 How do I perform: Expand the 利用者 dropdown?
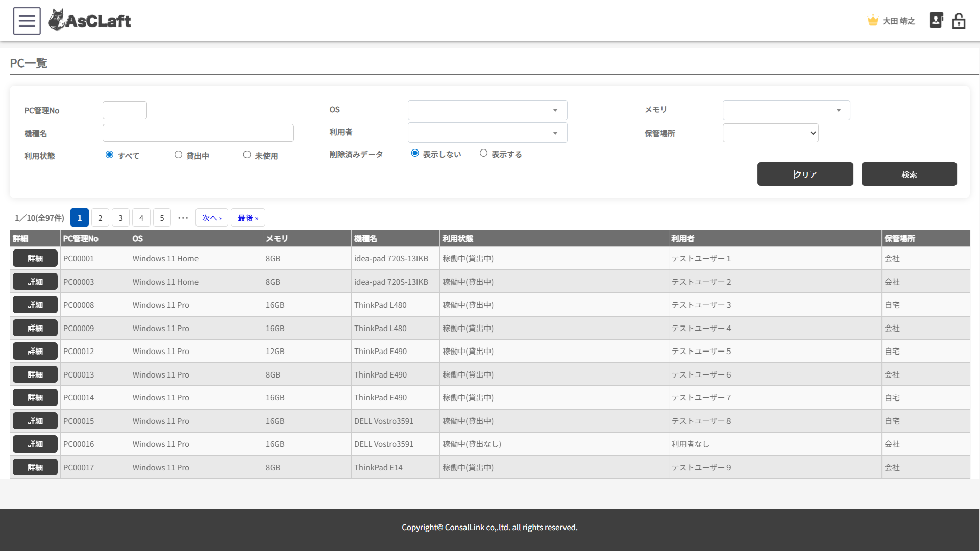tap(487, 133)
